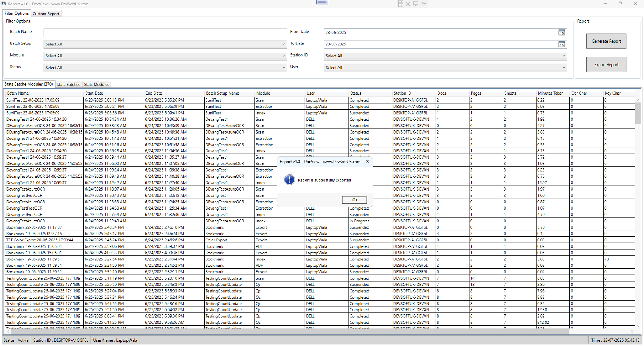Expand the chevron menu beside the monitor icon

pyautogui.click(x=424, y=4)
